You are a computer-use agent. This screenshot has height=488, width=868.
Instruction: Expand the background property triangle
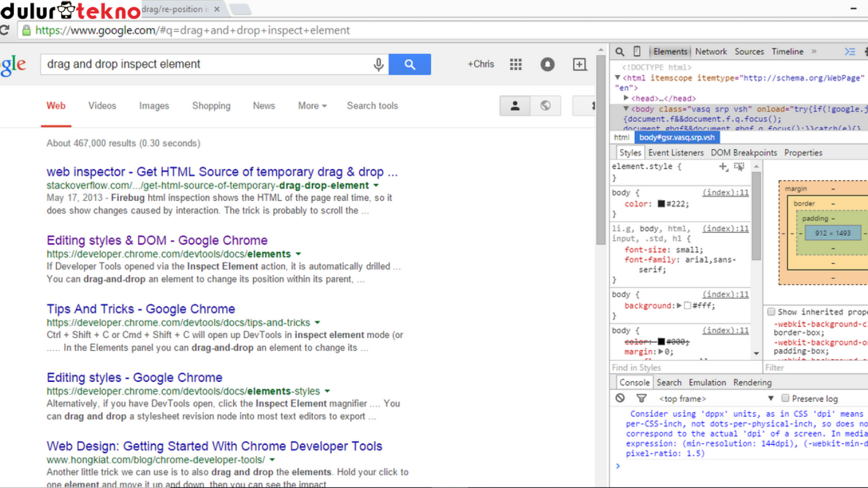pyautogui.click(x=679, y=306)
